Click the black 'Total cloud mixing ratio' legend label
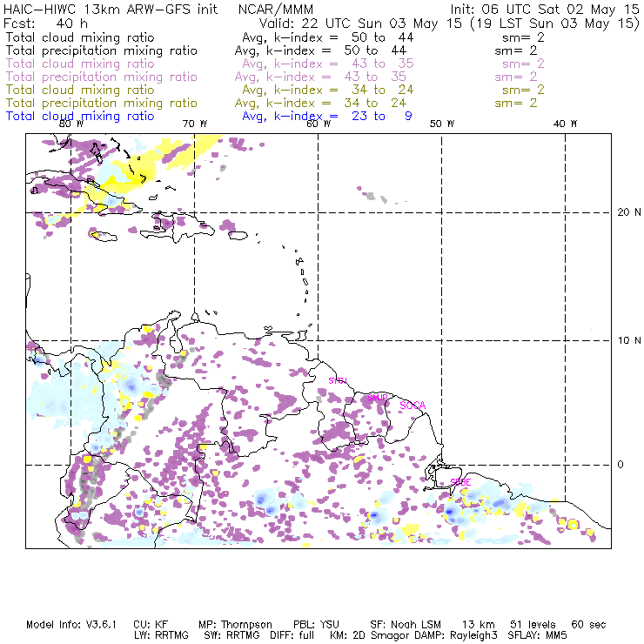 point(80,37)
